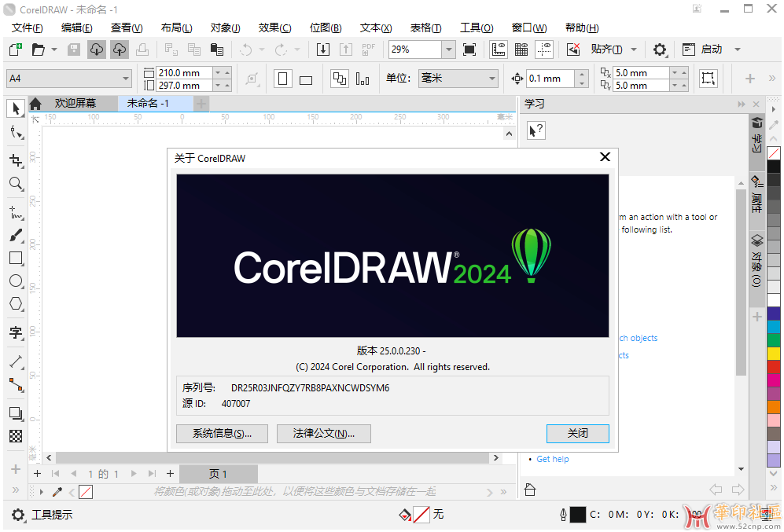Click the 法律公文(N)... button
784x532 pixels.
[x=323, y=434]
